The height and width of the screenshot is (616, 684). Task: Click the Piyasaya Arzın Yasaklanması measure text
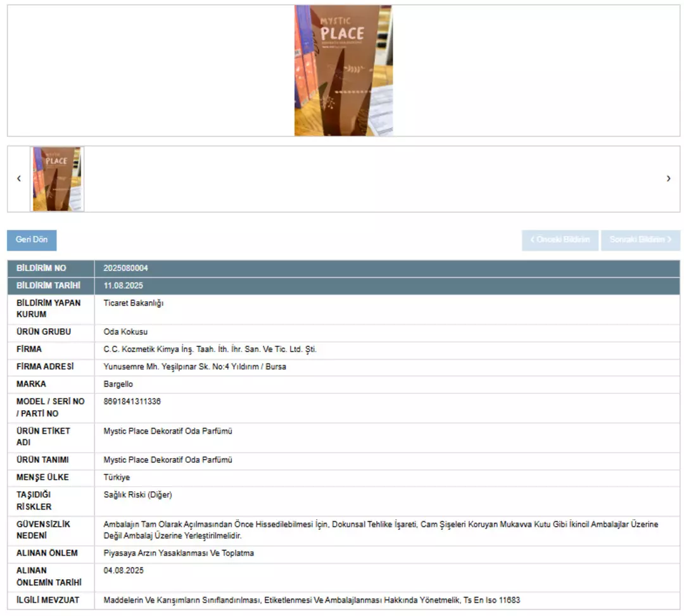click(179, 553)
